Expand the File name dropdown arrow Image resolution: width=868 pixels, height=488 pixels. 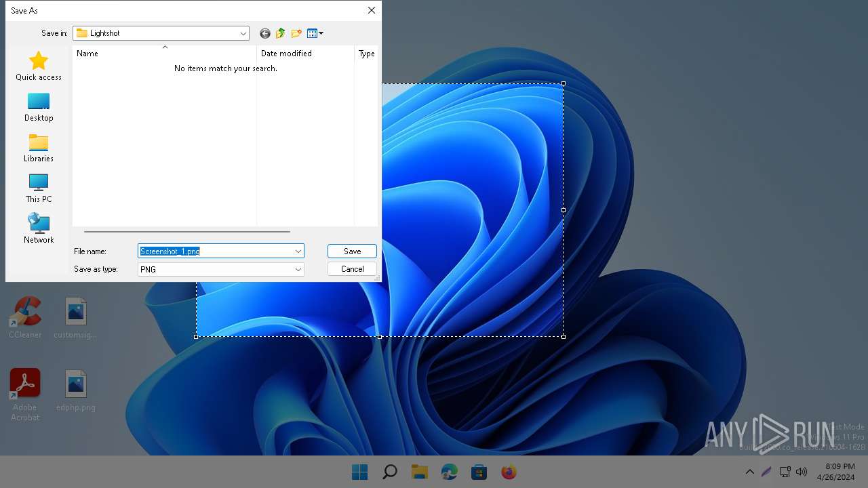click(x=298, y=251)
